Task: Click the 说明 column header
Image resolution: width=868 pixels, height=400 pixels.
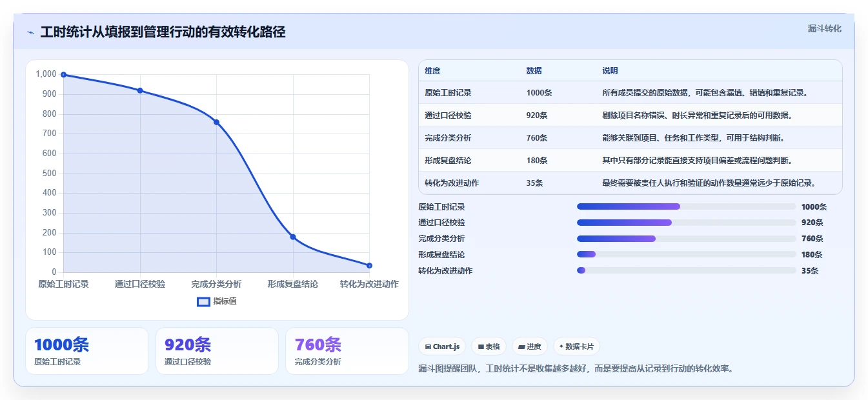Action: coord(610,71)
